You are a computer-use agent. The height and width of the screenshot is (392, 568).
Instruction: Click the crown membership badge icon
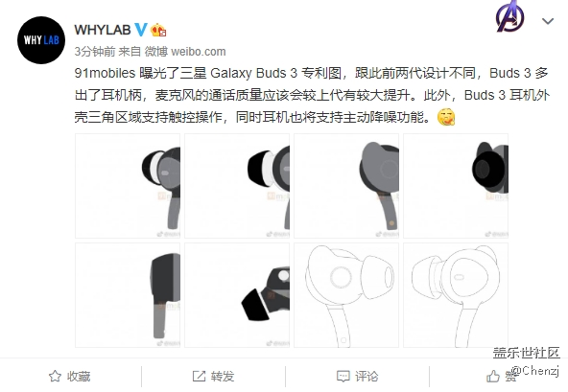point(158,30)
